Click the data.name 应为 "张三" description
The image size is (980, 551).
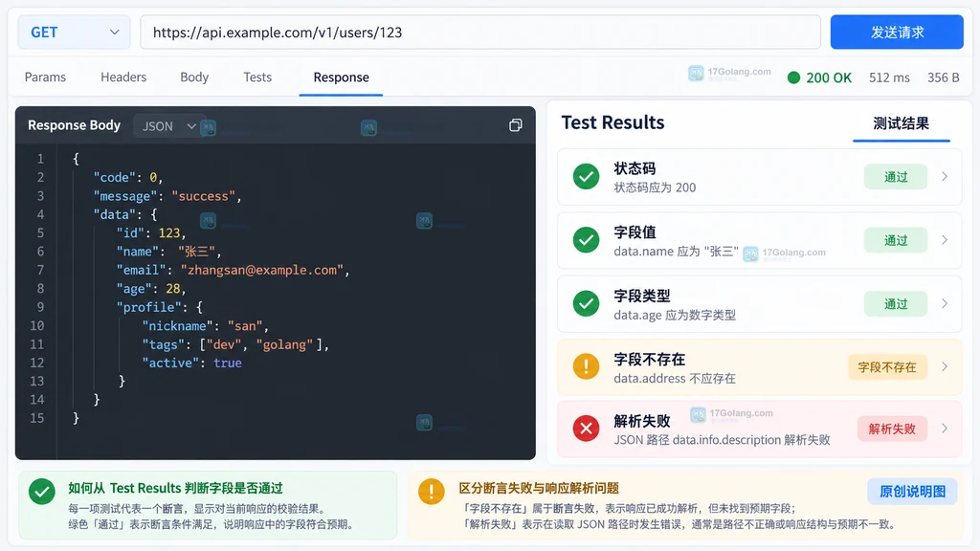coord(676,252)
